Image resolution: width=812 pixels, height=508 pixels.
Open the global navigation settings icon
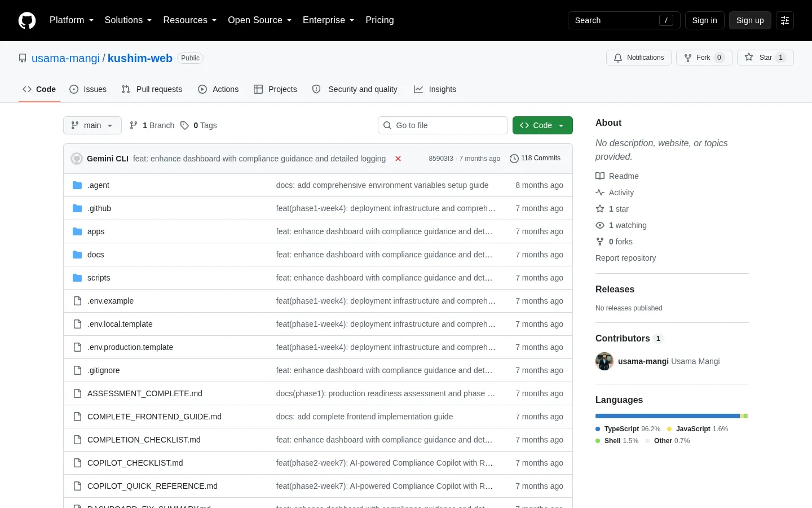point(785,20)
